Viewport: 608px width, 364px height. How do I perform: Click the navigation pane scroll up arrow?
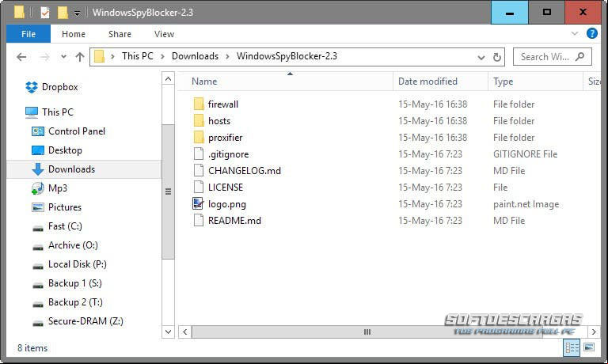[168, 79]
